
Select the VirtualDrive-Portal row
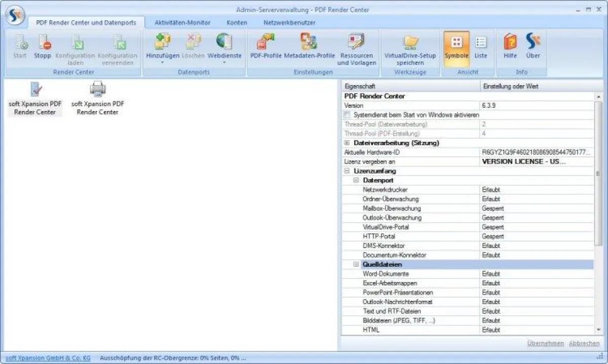coord(468,227)
